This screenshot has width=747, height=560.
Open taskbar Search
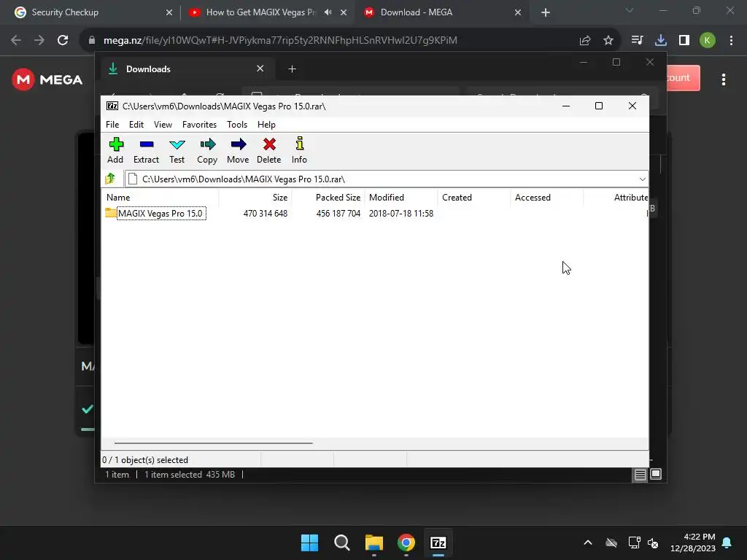coord(341,542)
